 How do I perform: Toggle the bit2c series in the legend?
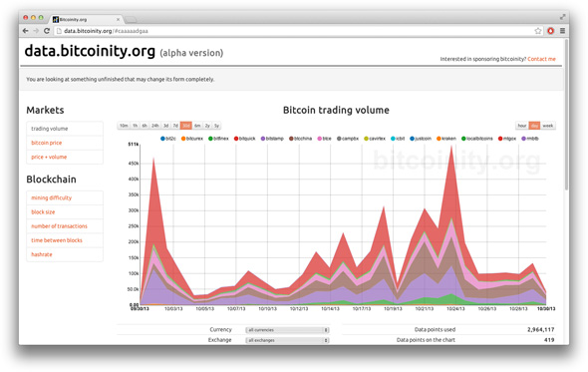(168, 139)
